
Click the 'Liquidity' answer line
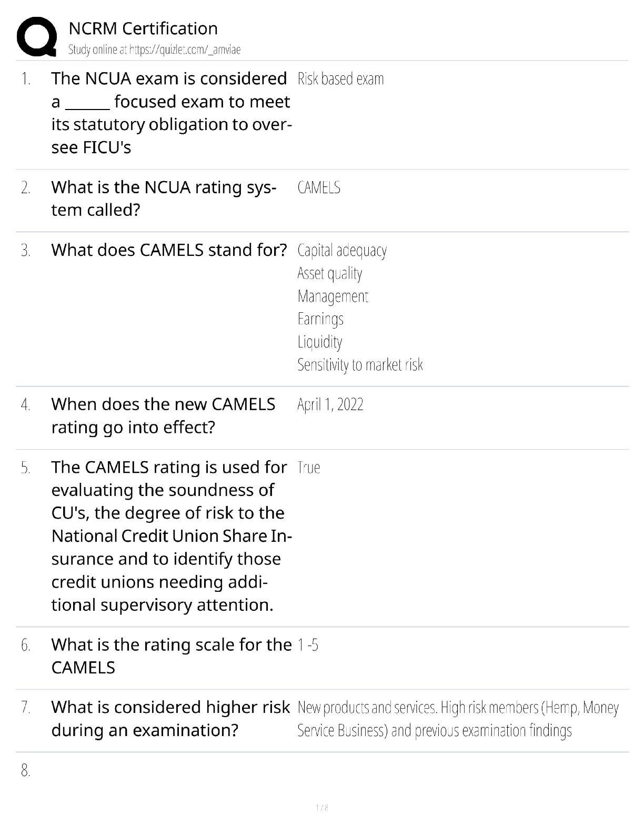tap(320, 342)
